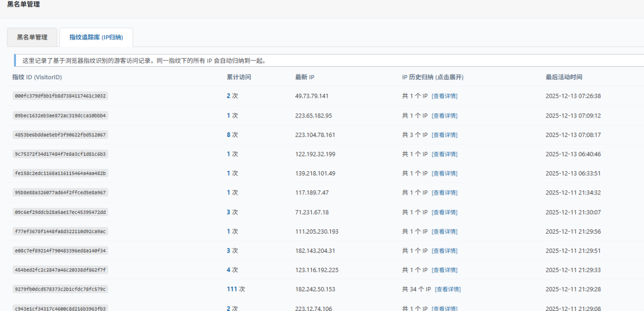Select the 指纹追踪库 (IP归纳) tab
The height and width of the screenshot is (311, 644).
96,37
